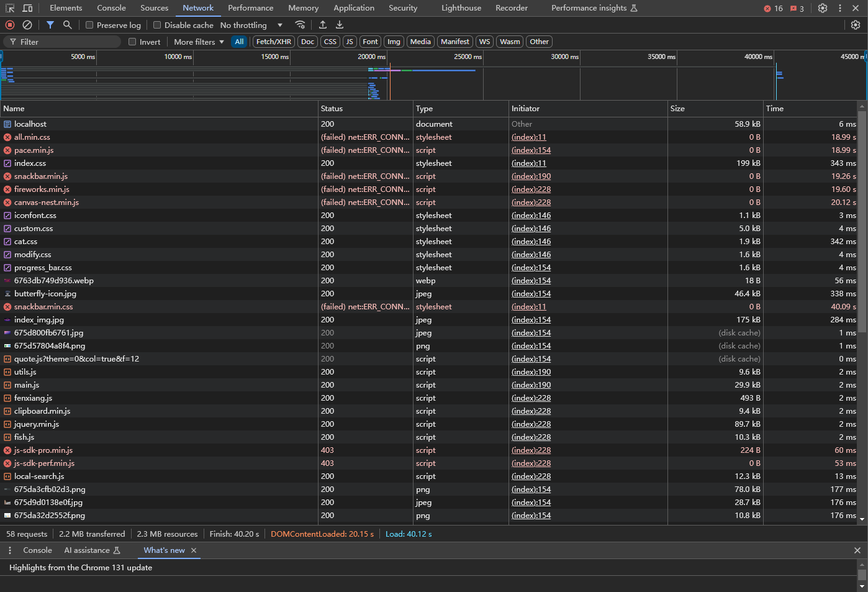Filter requests by Font type

click(370, 42)
